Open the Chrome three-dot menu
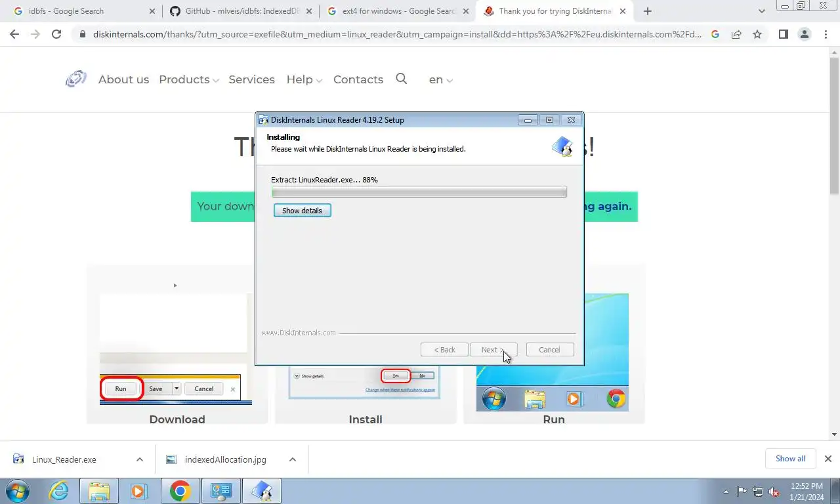The width and height of the screenshot is (840, 504). click(x=826, y=34)
